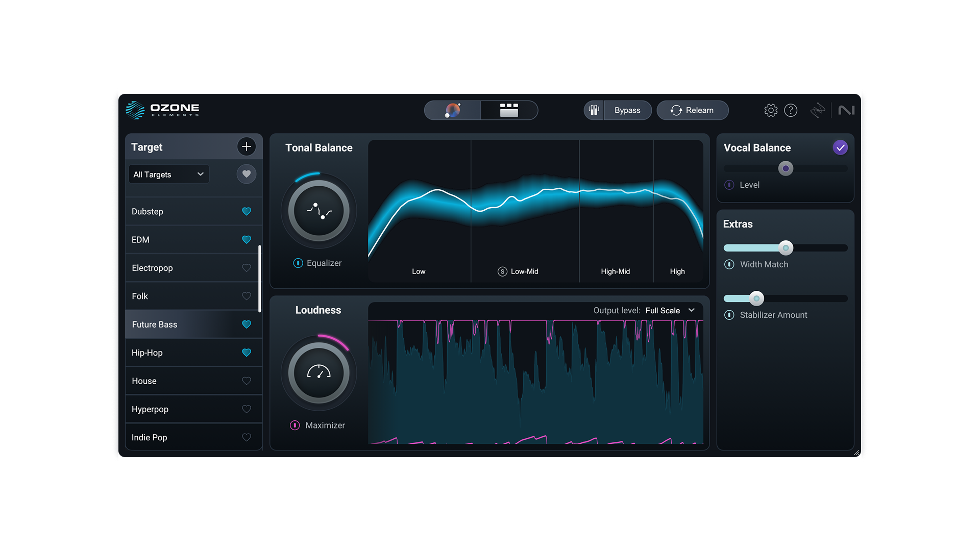Image resolution: width=980 pixels, height=551 pixels.
Task: Toggle the Width Match power button
Action: point(729,264)
